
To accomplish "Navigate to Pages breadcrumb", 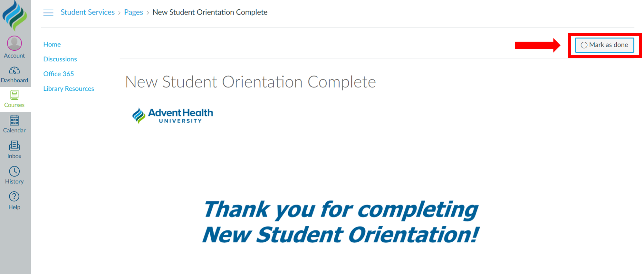I will (134, 12).
